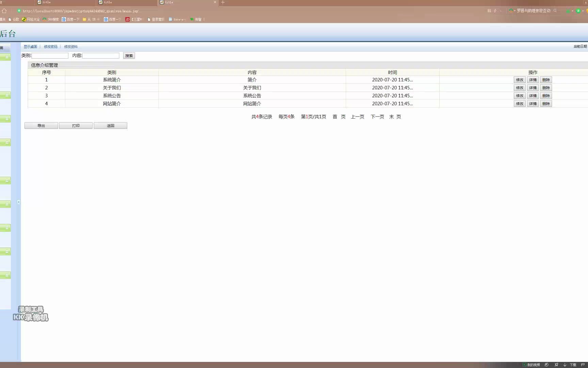Click the 显示桌面 link
The height and width of the screenshot is (368, 588).
(30, 47)
